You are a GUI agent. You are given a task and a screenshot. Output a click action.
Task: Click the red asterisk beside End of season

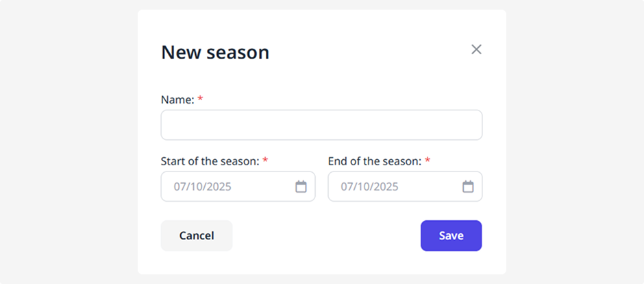point(428,161)
